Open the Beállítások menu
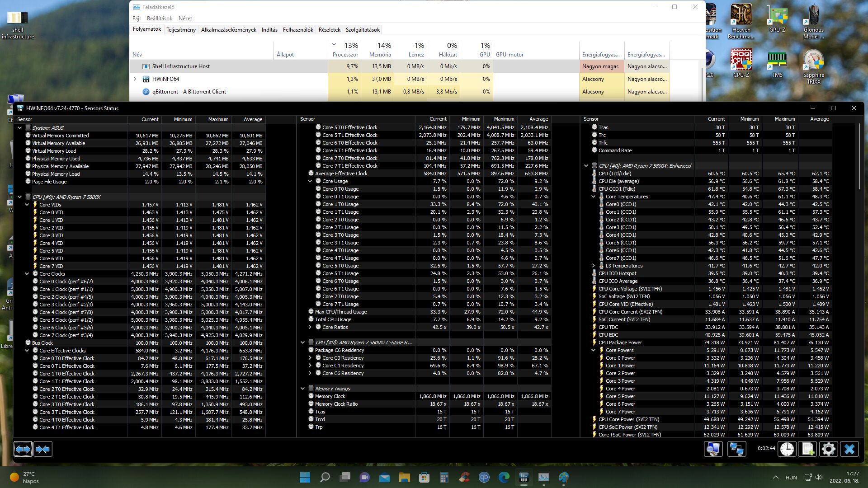This screenshot has height=488, width=868. pos(159,19)
